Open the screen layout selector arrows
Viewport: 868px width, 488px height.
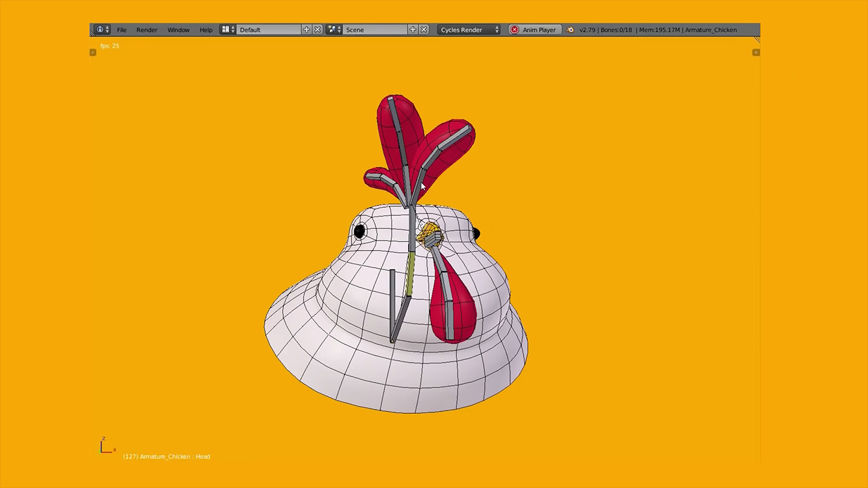(x=234, y=30)
